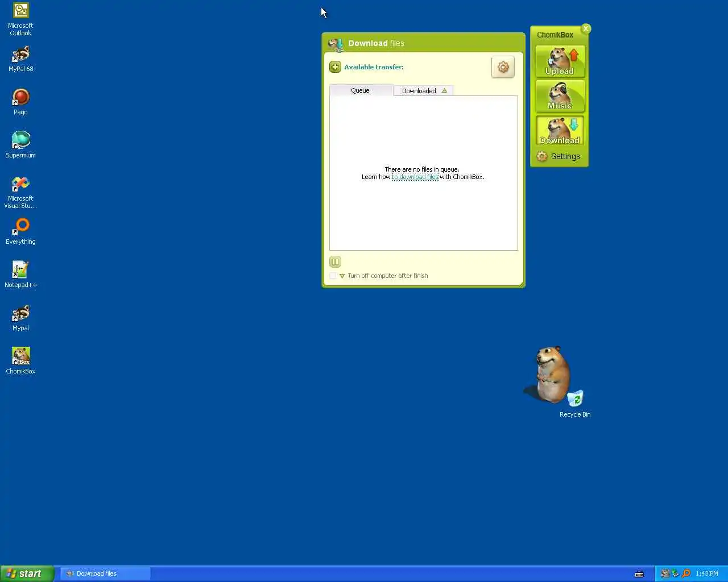Screen dimensions: 728x582
Task: Open the Music hamster button in ChomikBox
Action: [x=560, y=96]
